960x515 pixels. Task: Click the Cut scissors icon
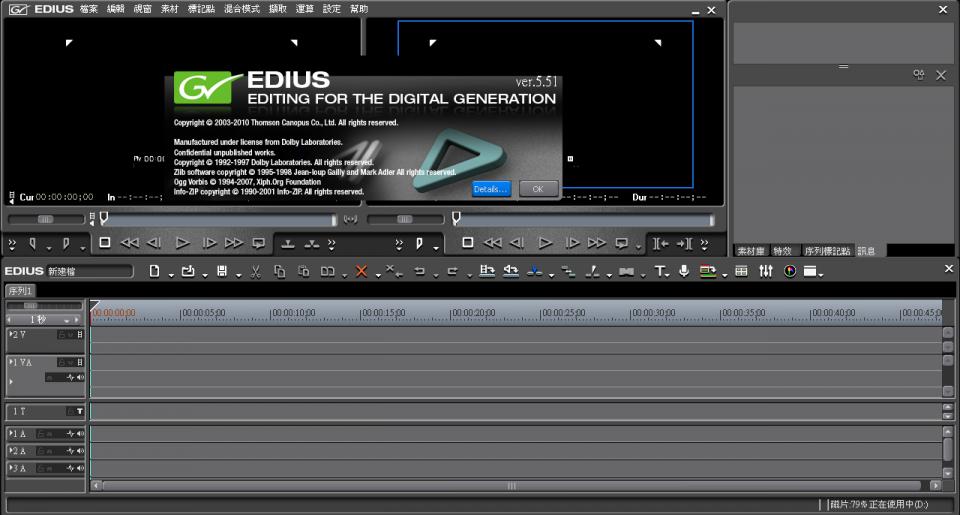pyautogui.click(x=256, y=271)
